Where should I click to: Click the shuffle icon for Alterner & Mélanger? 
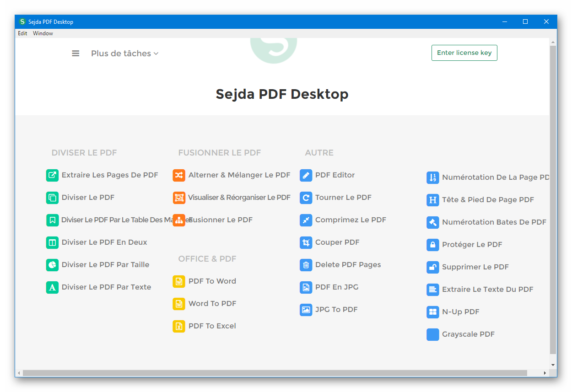coord(179,175)
